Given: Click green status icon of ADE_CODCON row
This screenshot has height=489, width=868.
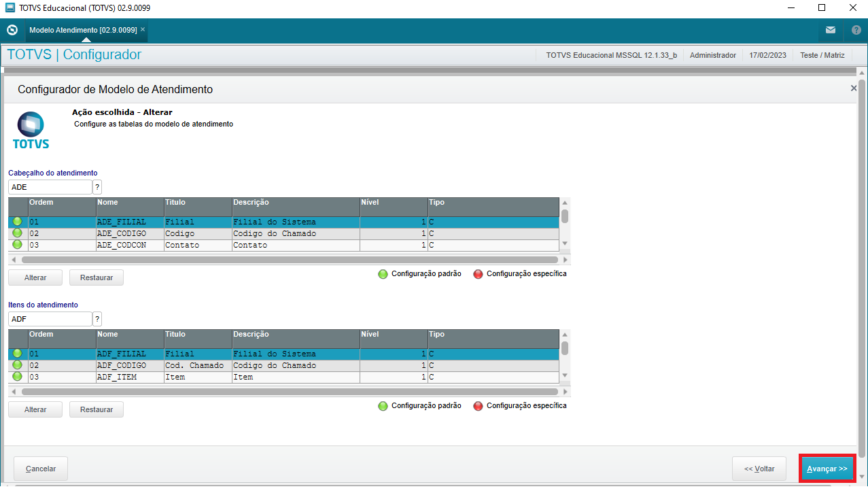Looking at the screenshot, I should (18, 245).
